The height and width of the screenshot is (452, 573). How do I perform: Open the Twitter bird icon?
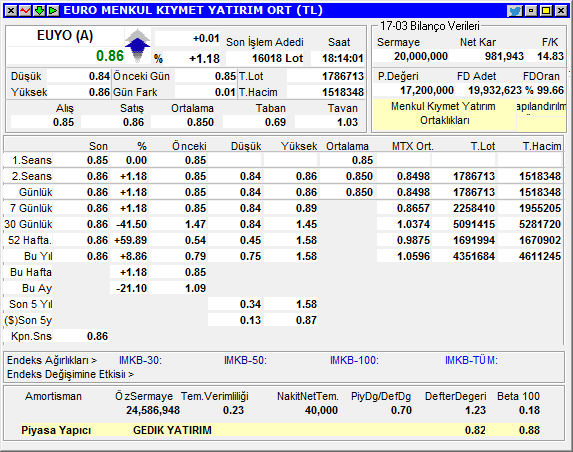tap(515, 11)
